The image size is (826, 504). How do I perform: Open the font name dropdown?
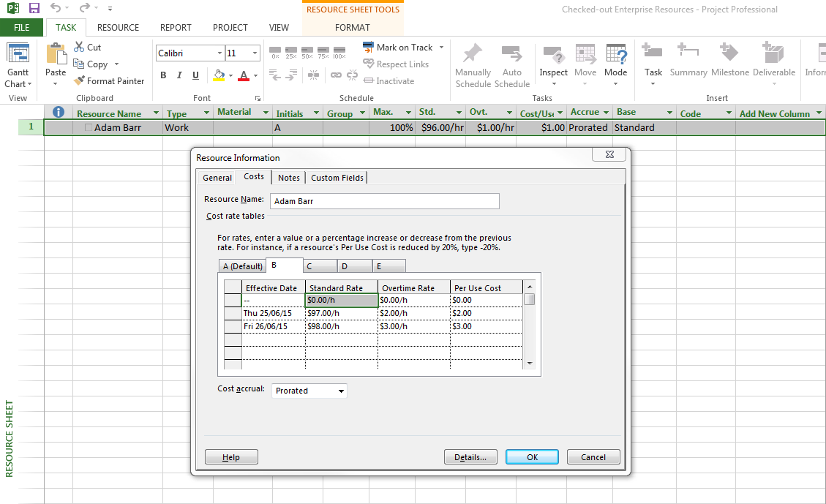tap(219, 53)
